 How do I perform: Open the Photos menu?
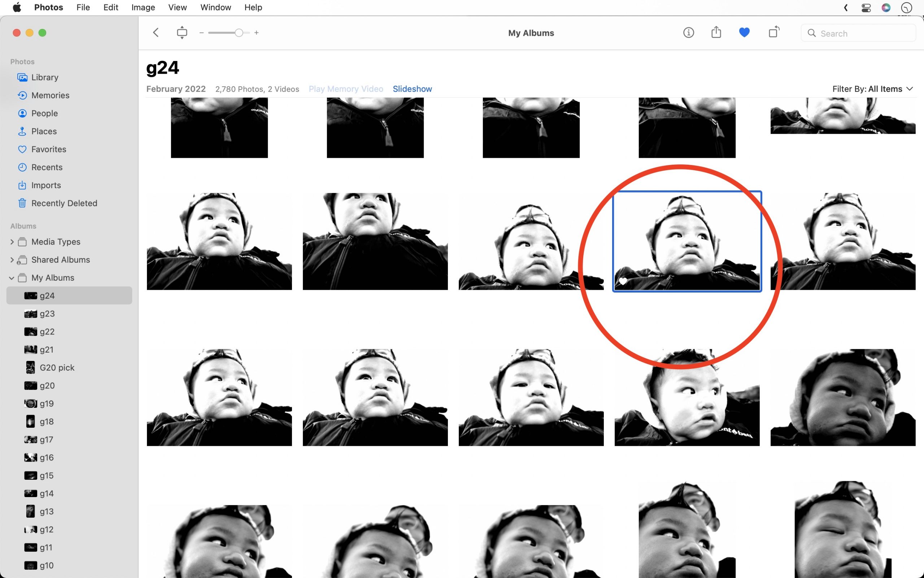(48, 7)
